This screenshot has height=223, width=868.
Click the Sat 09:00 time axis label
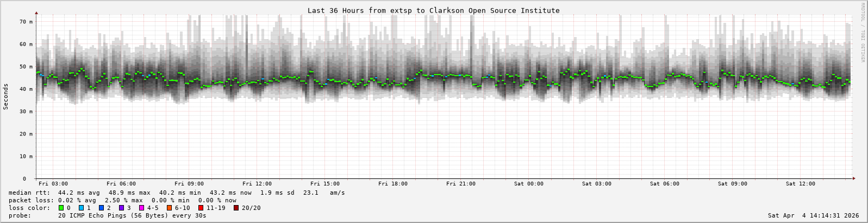pos(733,184)
